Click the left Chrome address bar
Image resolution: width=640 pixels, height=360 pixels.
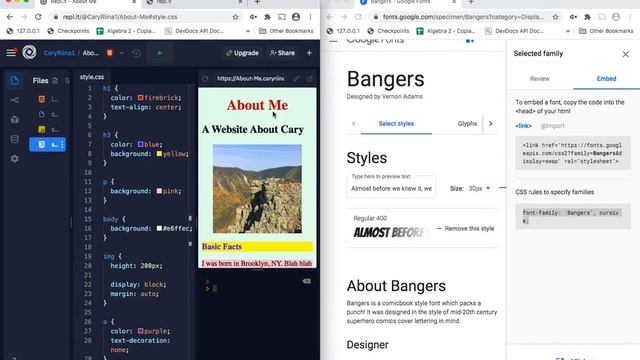point(145,17)
